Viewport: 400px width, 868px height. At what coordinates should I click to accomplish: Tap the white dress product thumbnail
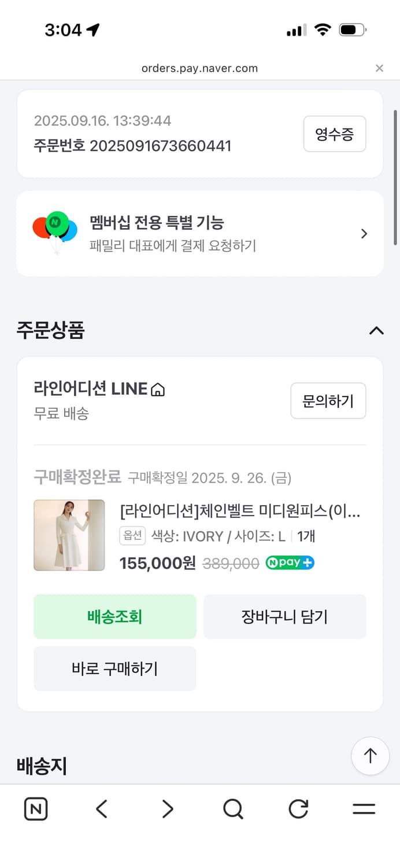click(x=69, y=535)
